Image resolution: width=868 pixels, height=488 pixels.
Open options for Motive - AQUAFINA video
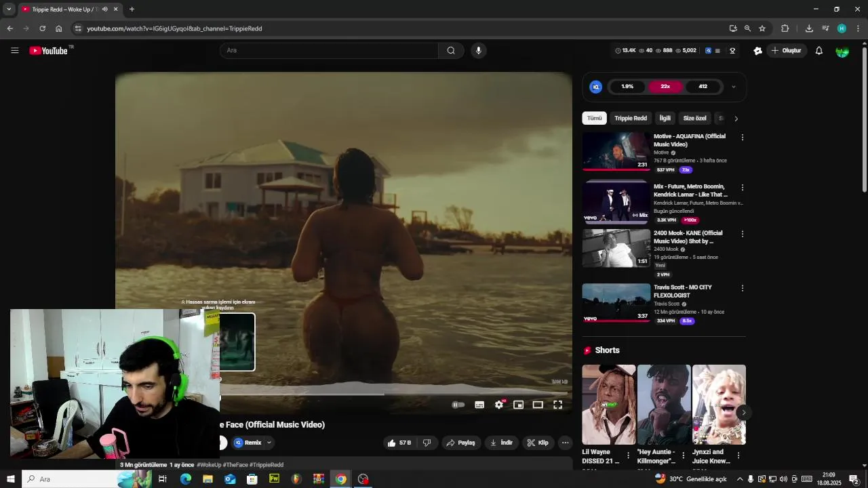743,138
